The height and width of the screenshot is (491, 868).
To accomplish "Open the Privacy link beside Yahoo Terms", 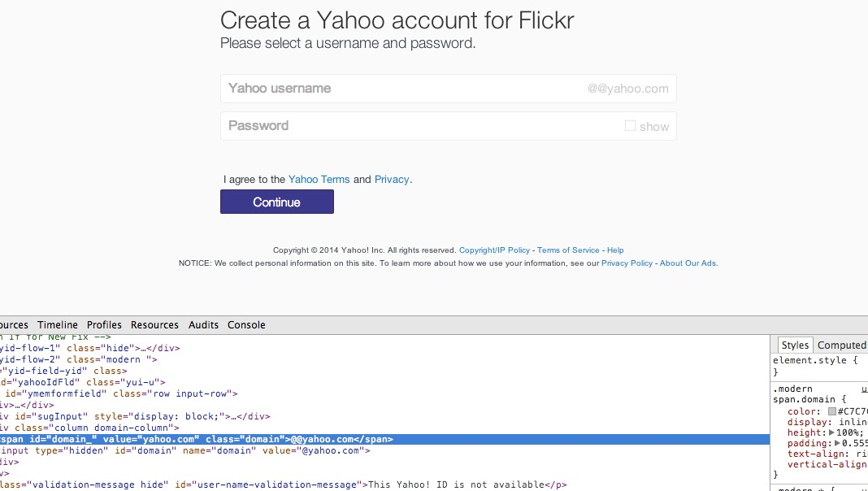I will pyautogui.click(x=392, y=180).
